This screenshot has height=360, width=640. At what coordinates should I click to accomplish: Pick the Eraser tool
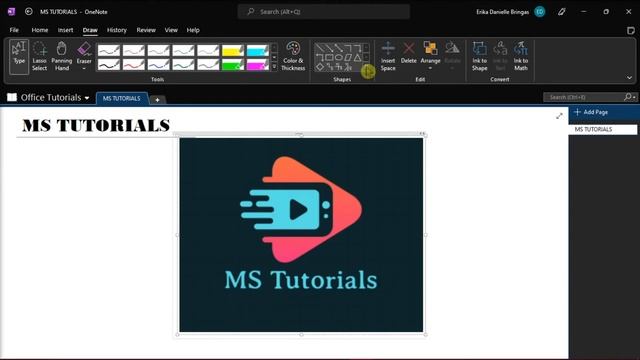pos(84,52)
